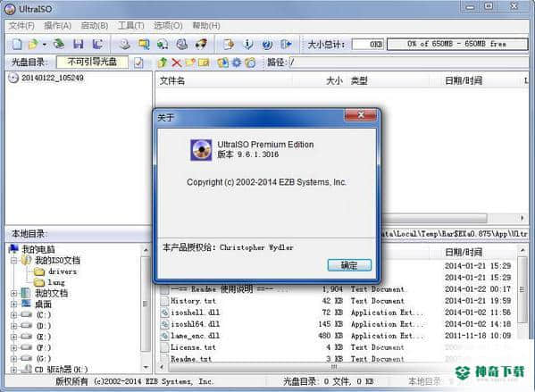The image size is (535, 392).
Task: Open the 选项(O) menu
Action: pyautogui.click(x=168, y=26)
